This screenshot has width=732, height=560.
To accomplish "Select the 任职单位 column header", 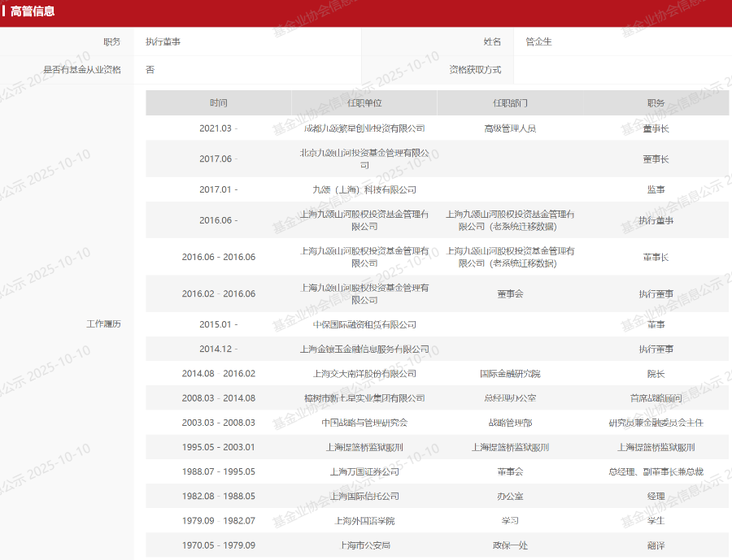I will click(x=364, y=103).
